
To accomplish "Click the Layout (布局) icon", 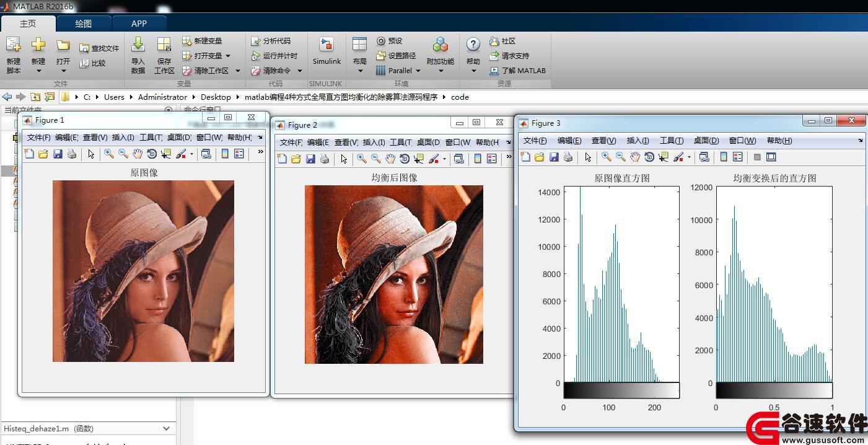I will (x=359, y=45).
